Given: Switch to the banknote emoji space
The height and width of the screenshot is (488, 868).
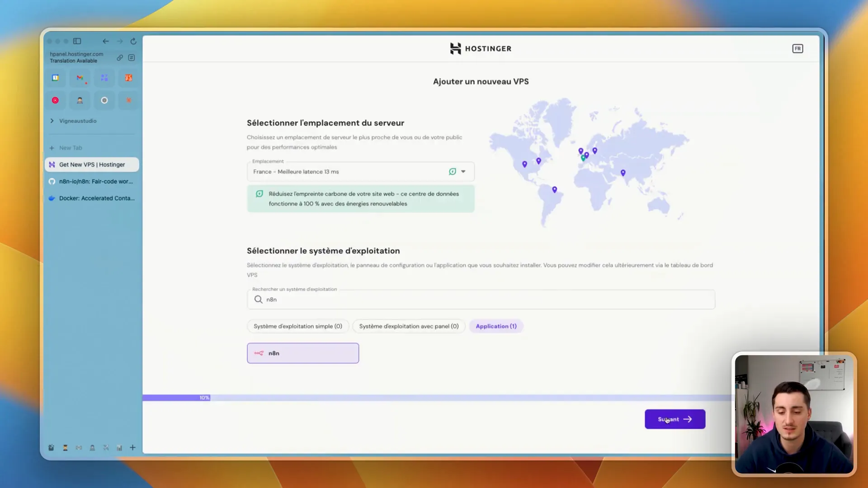Looking at the screenshot, I should (x=79, y=447).
